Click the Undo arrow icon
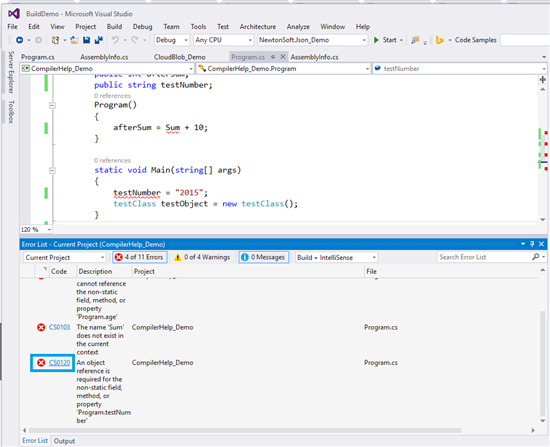The image size is (550, 447). coord(115,40)
